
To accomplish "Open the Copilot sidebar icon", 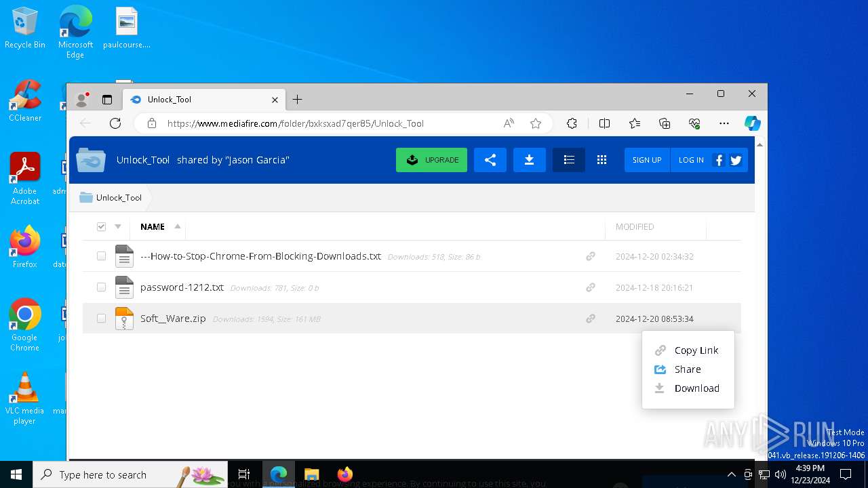I will [752, 123].
